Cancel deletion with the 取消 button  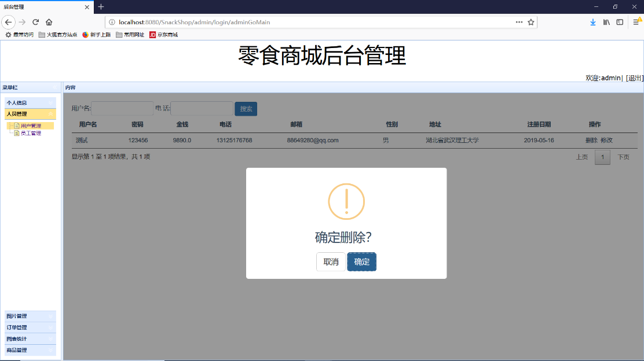click(x=331, y=262)
